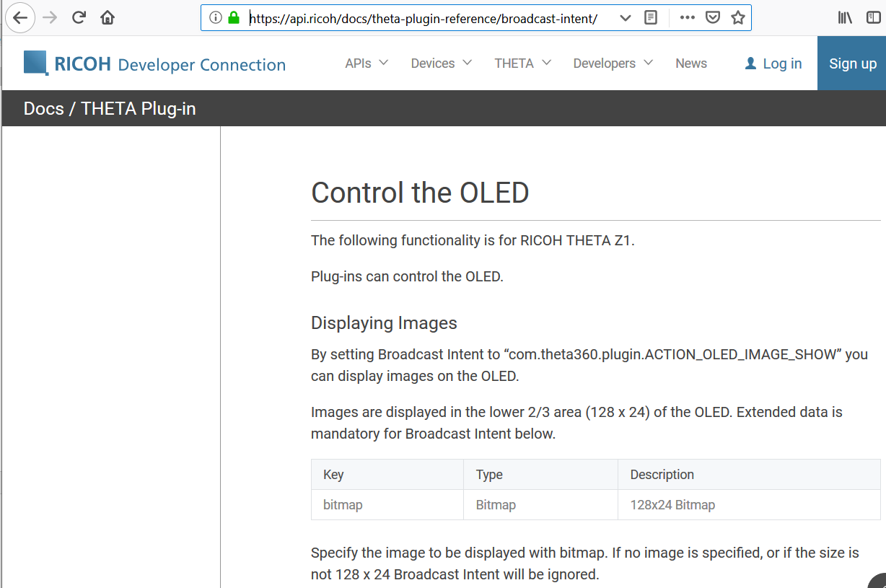Image resolution: width=886 pixels, height=588 pixels.
Task: Open the Developers navigation menu
Action: (x=613, y=63)
